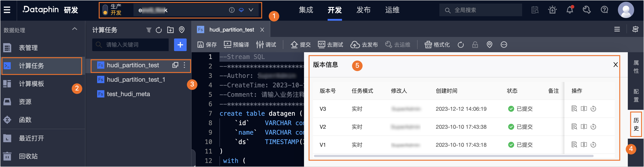Compare version V3 icon
Viewport: 644px width, 167px height.
click(x=584, y=109)
